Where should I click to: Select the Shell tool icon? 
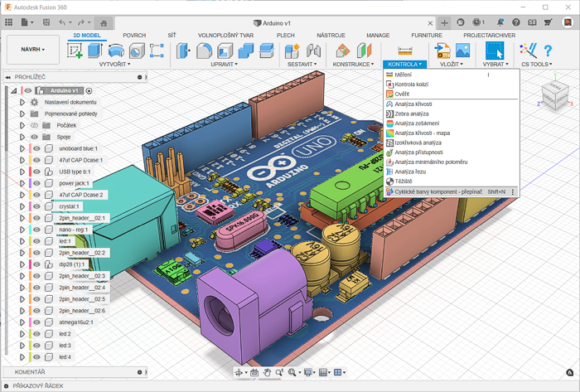click(225, 51)
